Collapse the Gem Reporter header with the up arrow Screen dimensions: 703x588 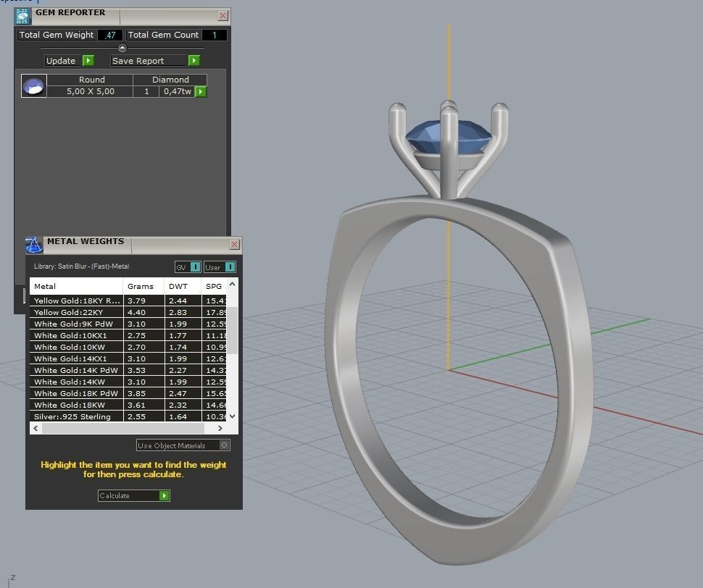click(122, 48)
